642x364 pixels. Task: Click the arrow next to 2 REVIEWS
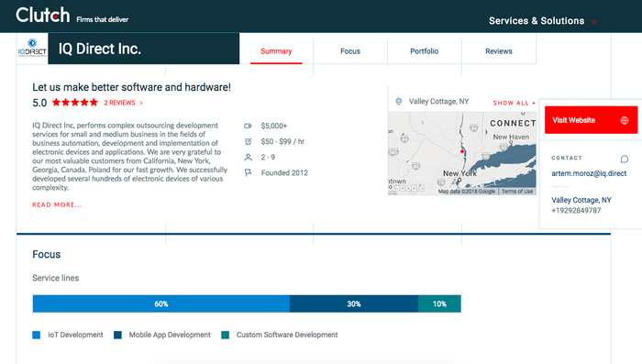pyautogui.click(x=141, y=103)
